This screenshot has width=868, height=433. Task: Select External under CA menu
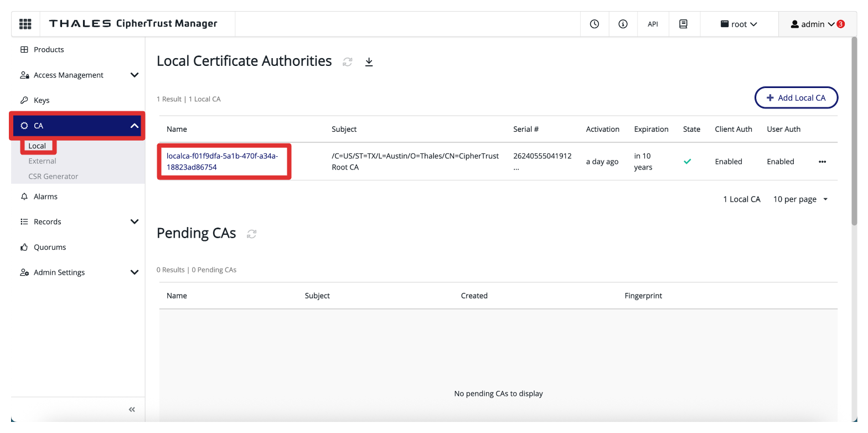(43, 161)
